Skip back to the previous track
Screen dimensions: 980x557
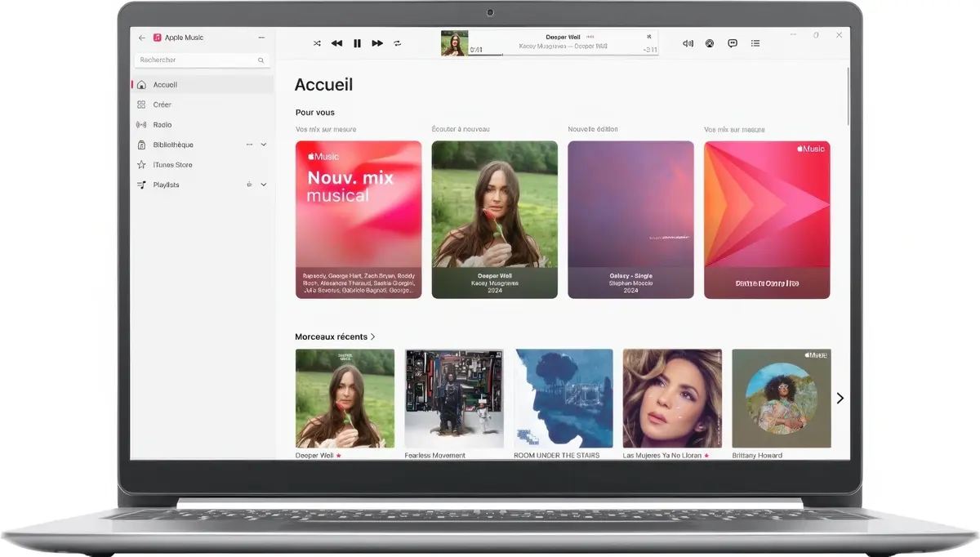pyautogui.click(x=336, y=43)
